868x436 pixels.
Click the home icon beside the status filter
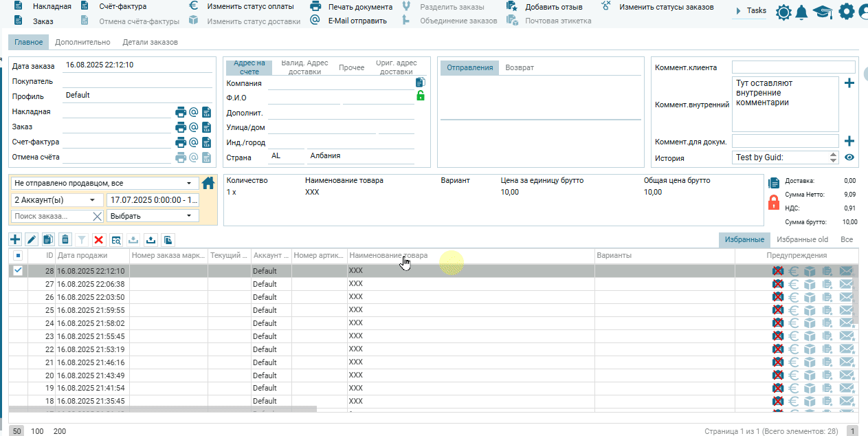[x=209, y=183]
